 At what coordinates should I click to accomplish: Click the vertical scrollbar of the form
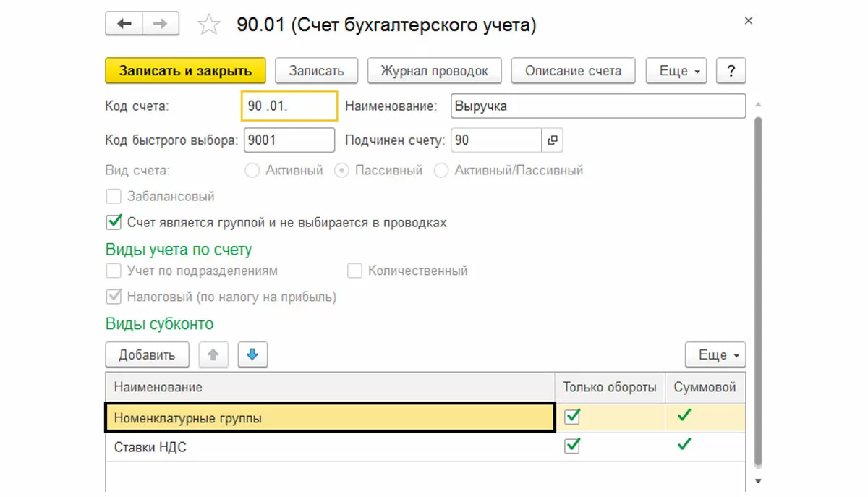758,291
